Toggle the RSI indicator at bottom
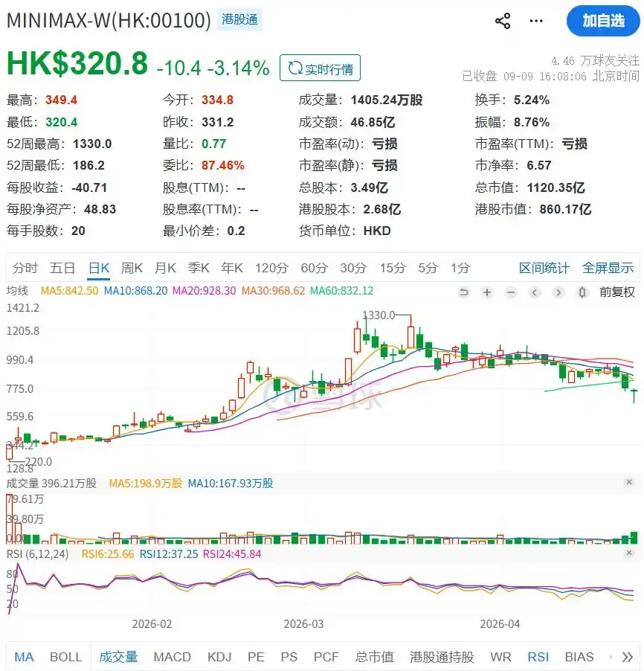Viewport: 644px width, 671px height. click(538, 657)
